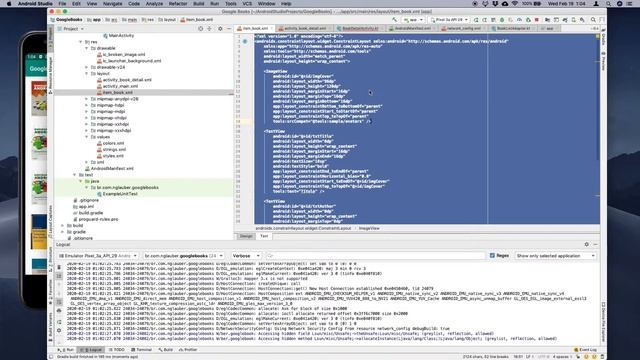
Task: Open the Resource Manager side tab
Action: (51, 76)
